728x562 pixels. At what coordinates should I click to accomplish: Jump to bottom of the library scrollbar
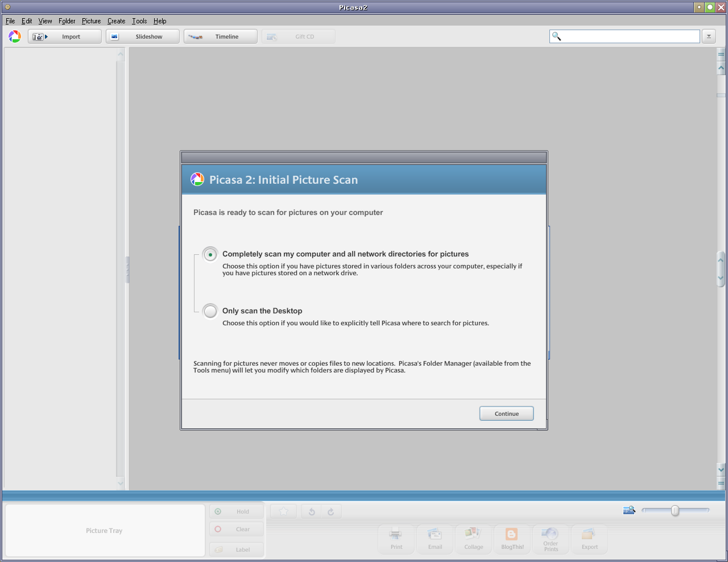tap(721, 484)
